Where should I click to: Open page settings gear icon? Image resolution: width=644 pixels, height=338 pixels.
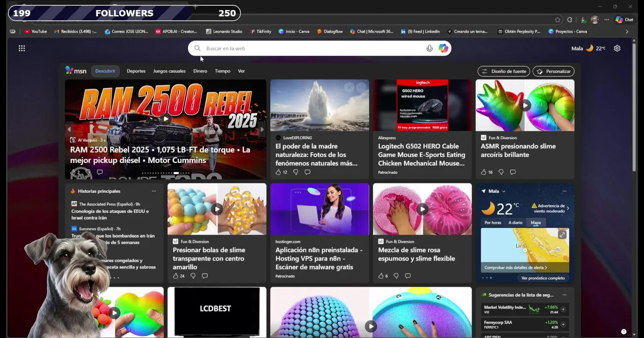point(617,48)
